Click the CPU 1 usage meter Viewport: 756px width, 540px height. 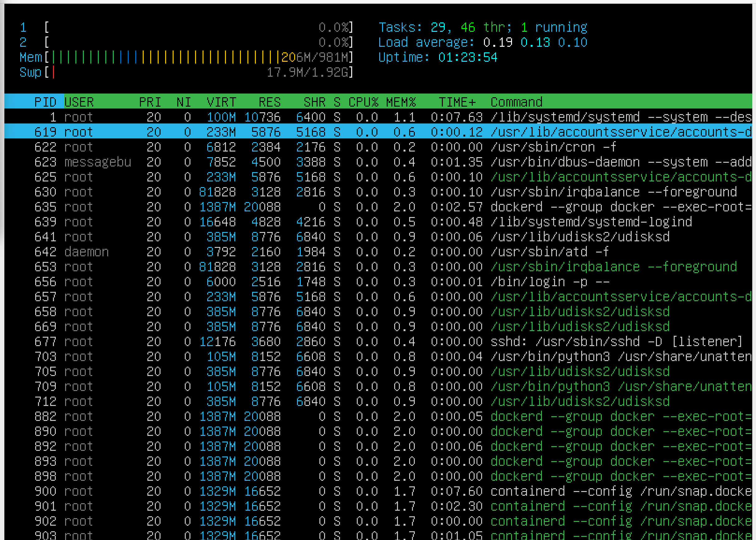click(x=186, y=27)
